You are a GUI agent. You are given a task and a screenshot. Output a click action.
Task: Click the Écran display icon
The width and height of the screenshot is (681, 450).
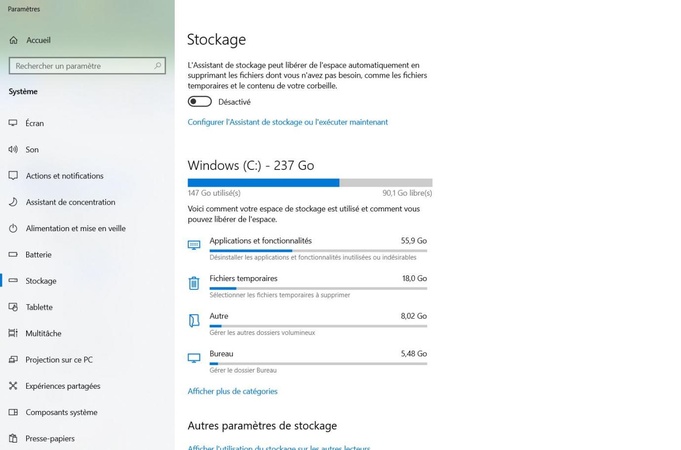13,123
